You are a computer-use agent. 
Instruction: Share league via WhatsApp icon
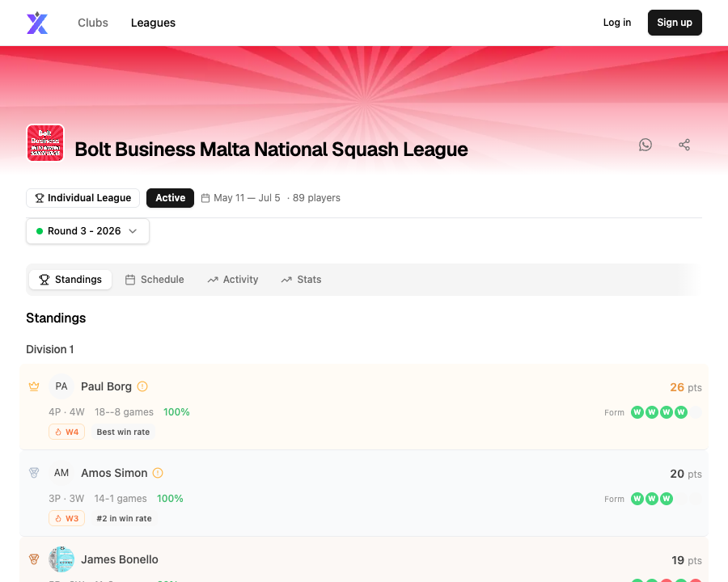pyautogui.click(x=645, y=145)
